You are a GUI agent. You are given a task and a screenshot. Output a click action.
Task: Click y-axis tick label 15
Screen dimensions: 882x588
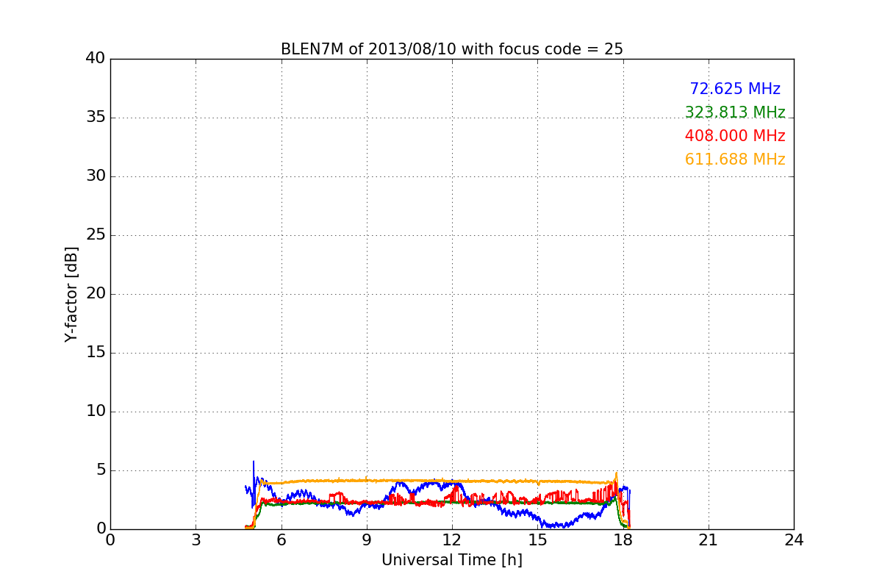pyautogui.click(x=96, y=353)
